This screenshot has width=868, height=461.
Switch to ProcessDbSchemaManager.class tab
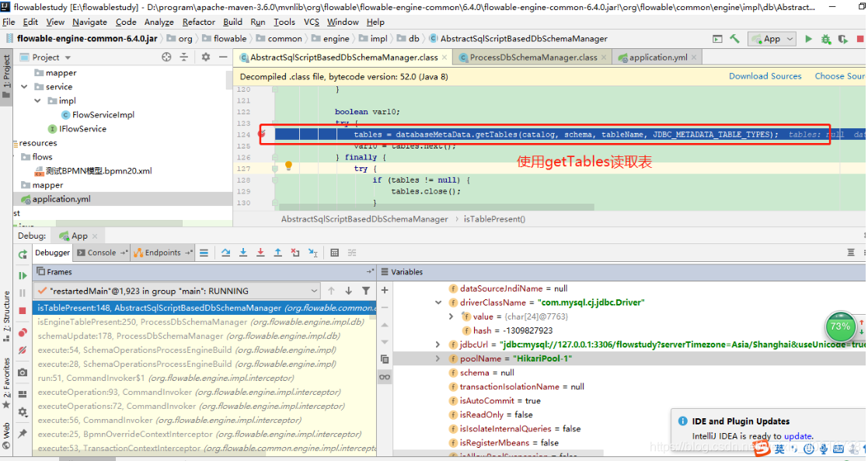(533, 57)
